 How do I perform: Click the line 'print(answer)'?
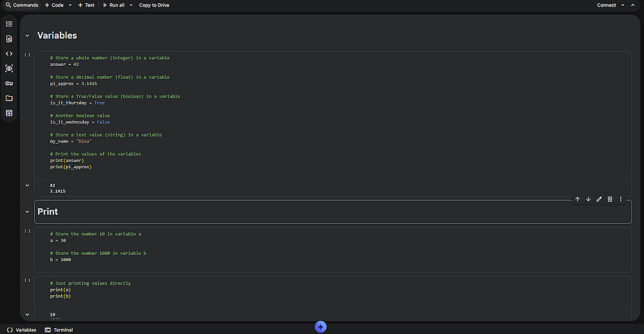[x=67, y=161]
